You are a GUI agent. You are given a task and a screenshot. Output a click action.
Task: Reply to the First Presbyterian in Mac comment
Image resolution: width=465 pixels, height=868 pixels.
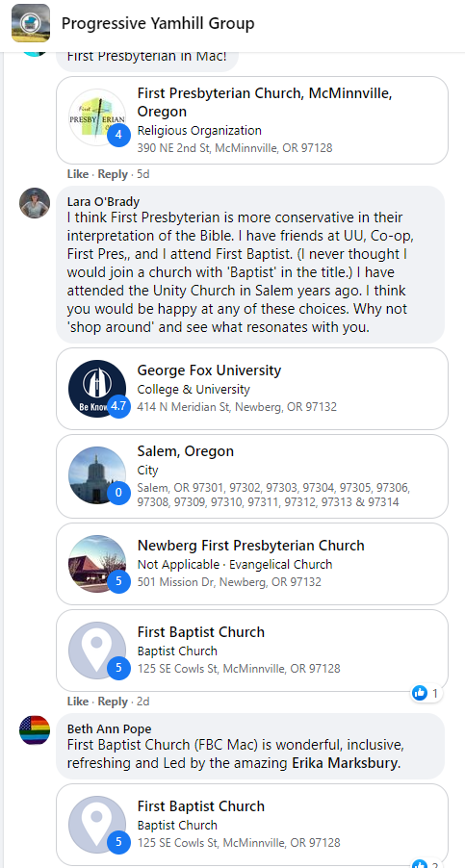113,174
